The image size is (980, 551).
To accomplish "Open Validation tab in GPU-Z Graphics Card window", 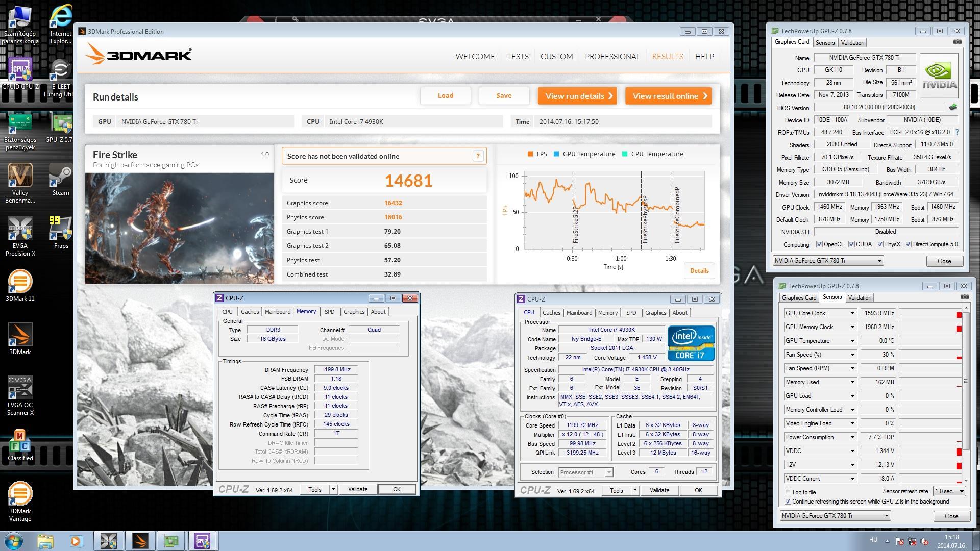I will tap(852, 43).
